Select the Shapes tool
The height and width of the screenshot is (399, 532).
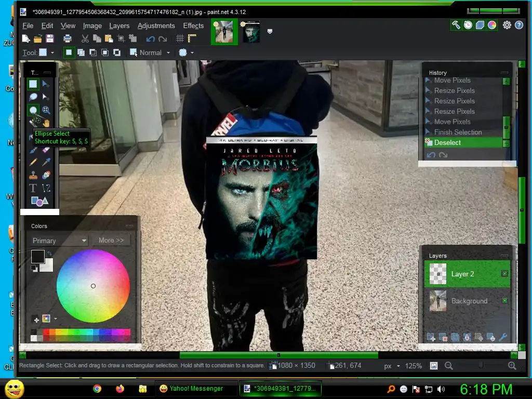tap(39, 201)
